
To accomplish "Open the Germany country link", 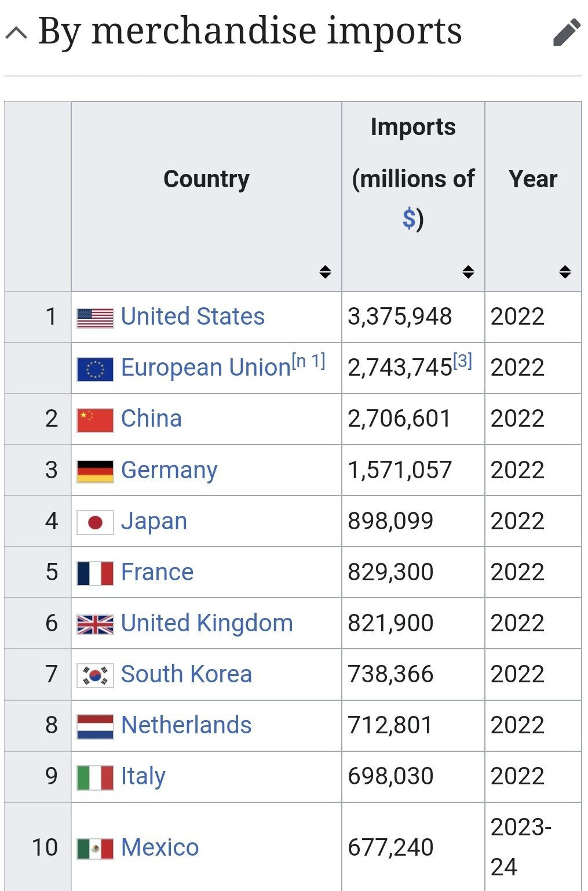I will 169,470.
